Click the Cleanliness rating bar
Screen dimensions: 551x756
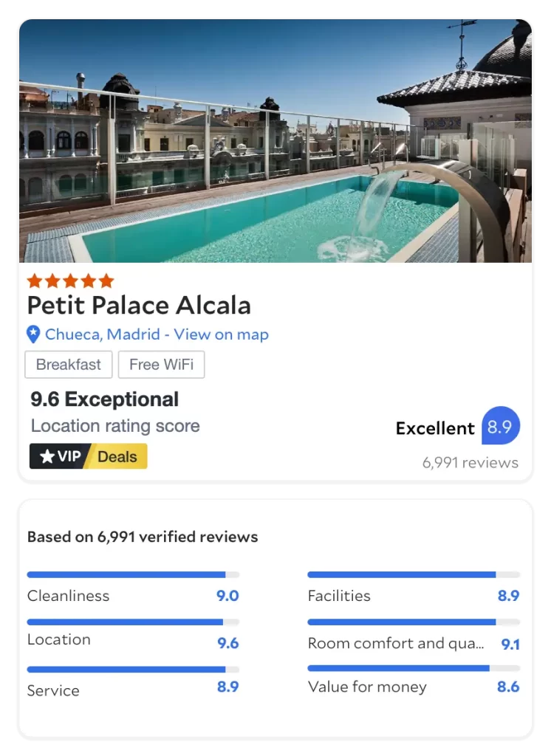[133, 574]
